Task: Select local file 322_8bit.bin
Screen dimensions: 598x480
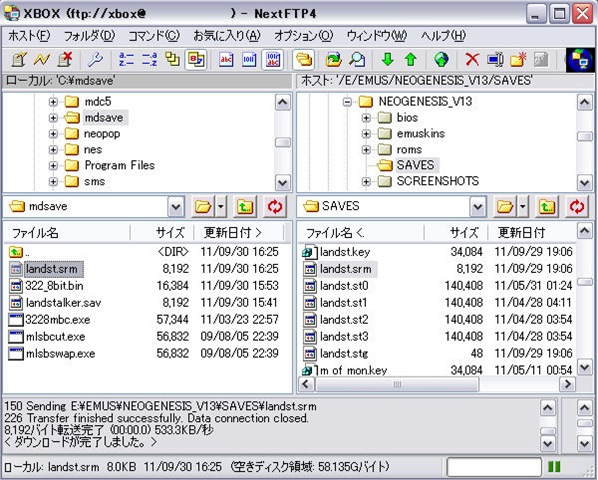Action: pyautogui.click(x=54, y=286)
